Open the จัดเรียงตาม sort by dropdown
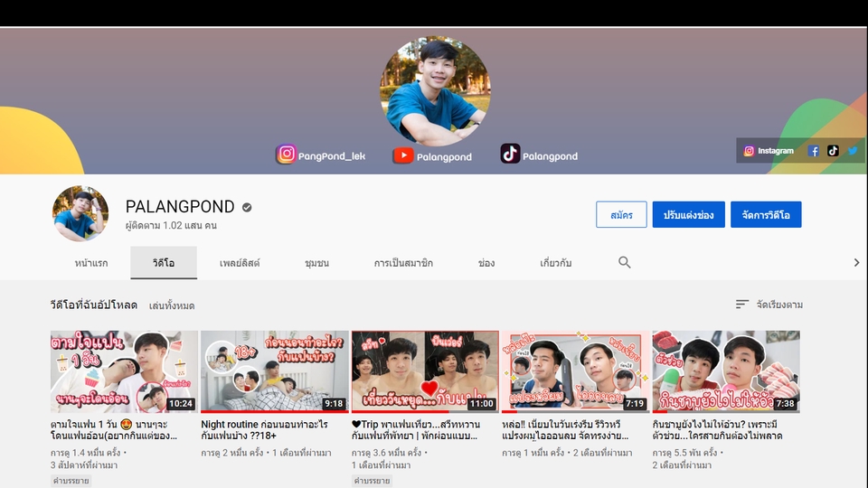The image size is (868, 488). coord(769,305)
